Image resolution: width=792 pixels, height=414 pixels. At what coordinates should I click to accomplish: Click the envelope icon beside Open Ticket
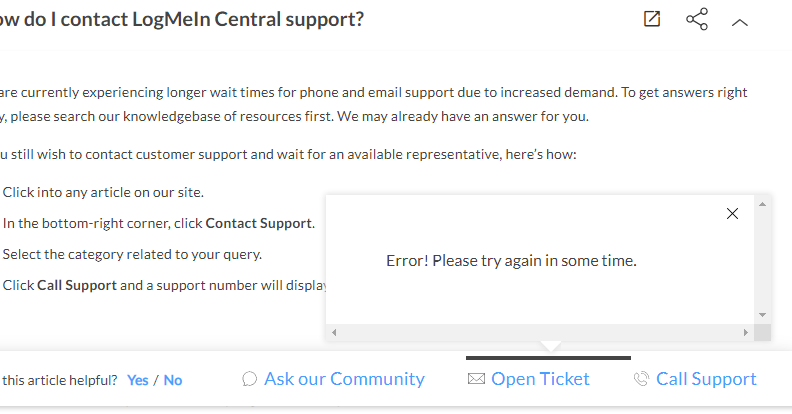[x=476, y=379]
